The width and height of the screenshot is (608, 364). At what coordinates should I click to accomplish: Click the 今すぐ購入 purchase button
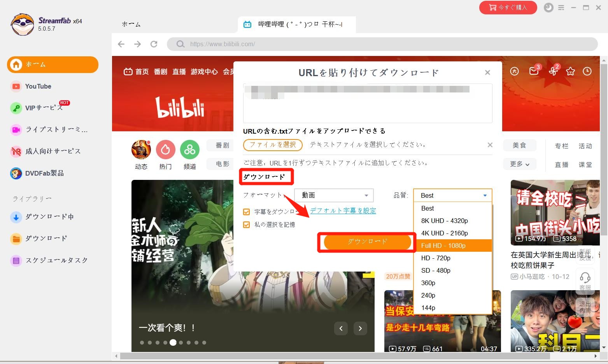pyautogui.click(x=508, y=7)
